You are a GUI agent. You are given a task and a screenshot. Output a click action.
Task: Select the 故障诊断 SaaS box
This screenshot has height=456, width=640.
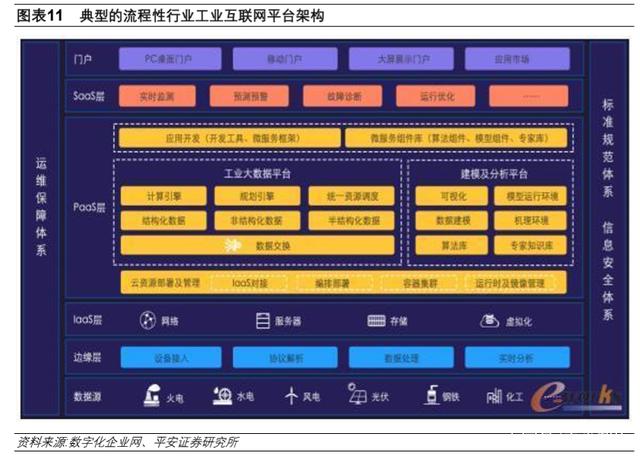point(342,96)
